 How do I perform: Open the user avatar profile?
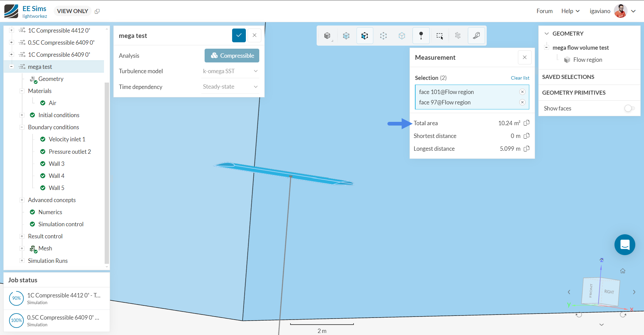point(621,11)
